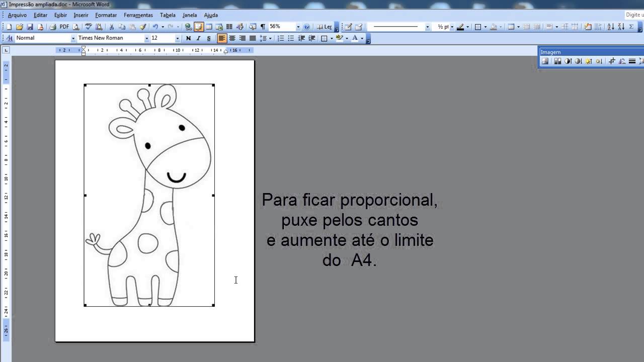Sort ascending A to Z
Screen dimensions: 644x362
[611, 27]
